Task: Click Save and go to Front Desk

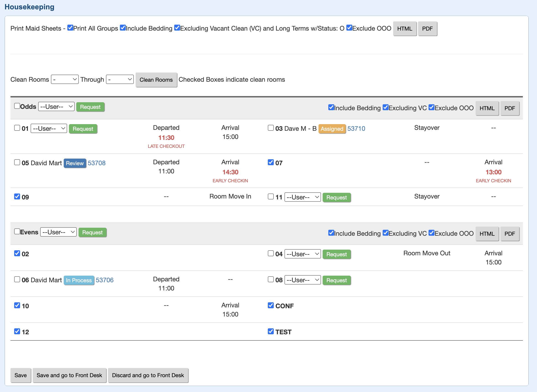Action: [69, 375]
